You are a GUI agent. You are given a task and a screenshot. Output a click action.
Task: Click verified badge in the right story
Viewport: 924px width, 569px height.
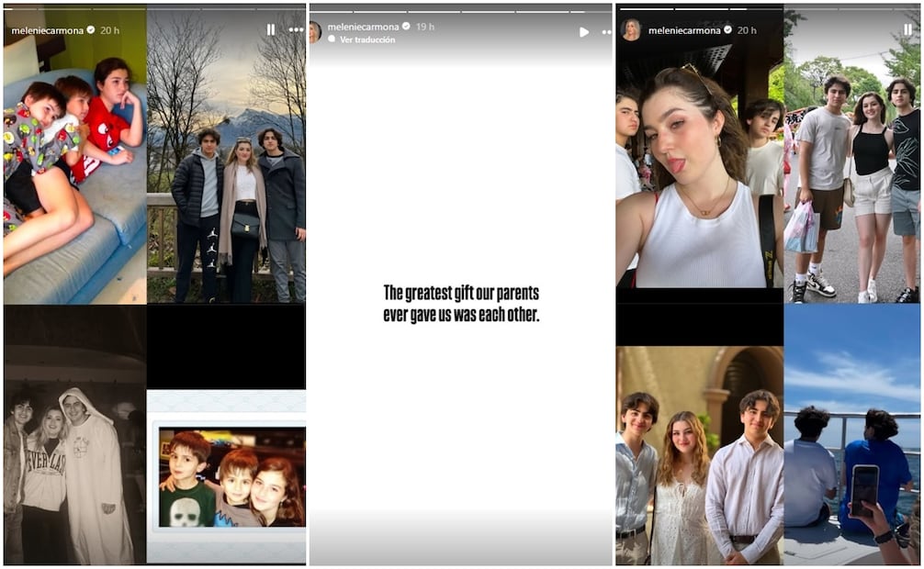click(x=728, y=30)
